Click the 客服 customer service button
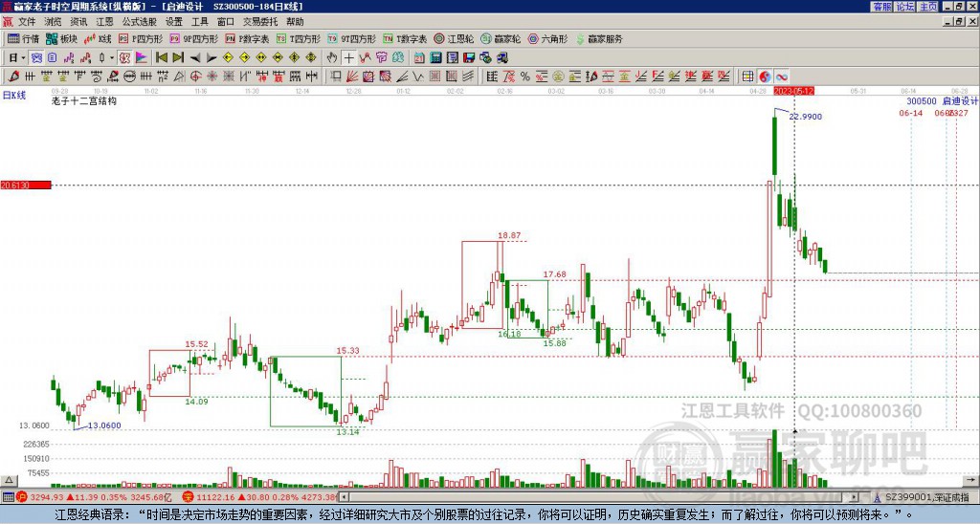The image size is (980, 524). pyautogui.click(x=881, y=7)
